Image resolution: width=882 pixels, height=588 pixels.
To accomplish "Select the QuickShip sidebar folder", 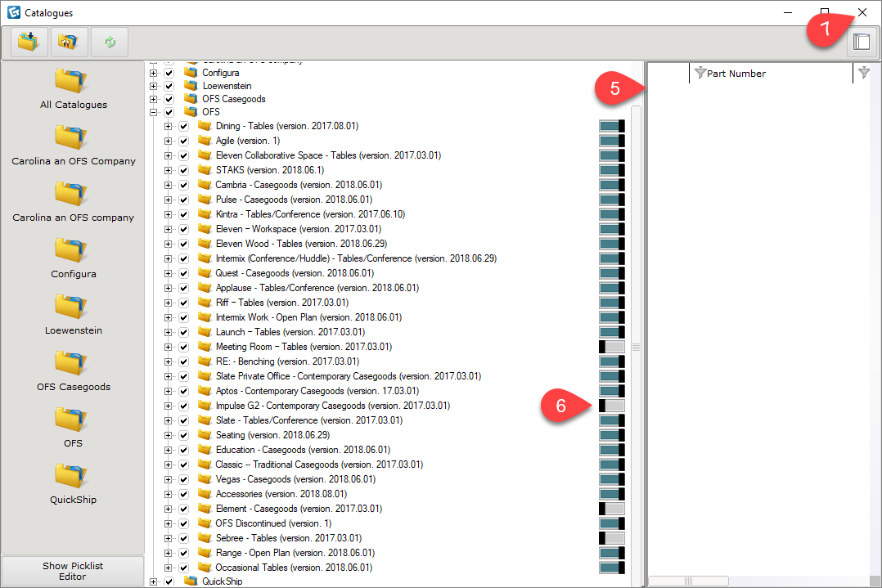I will [73, 484].
